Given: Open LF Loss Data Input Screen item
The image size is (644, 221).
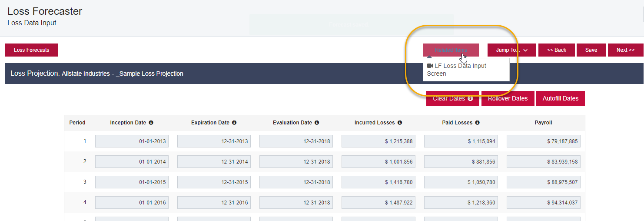Looking at the screenshot, I should (x=460, y=70).
